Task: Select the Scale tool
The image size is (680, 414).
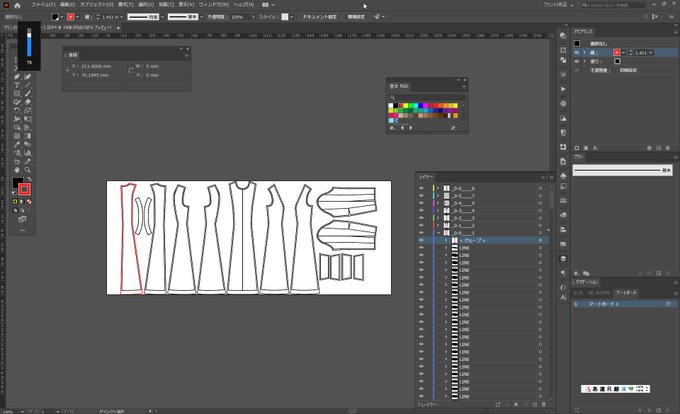Action: [27, 111]
